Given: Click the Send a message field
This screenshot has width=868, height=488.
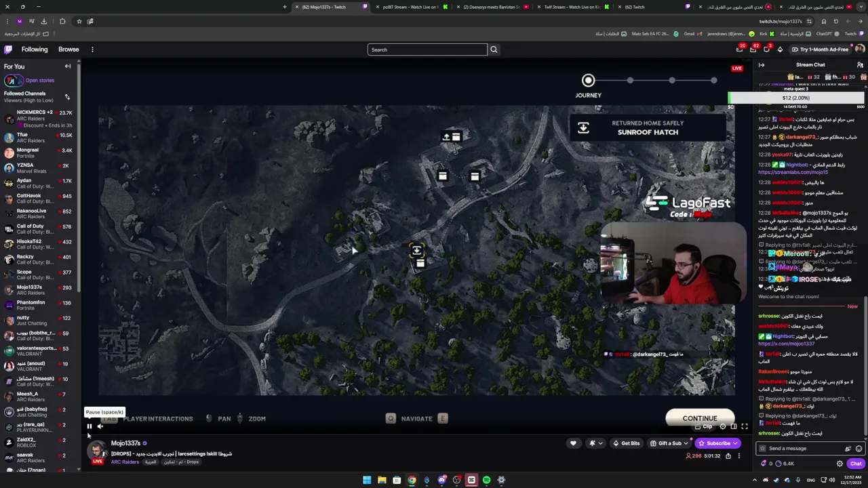Looking at the screenshot, I should (806, 449).
